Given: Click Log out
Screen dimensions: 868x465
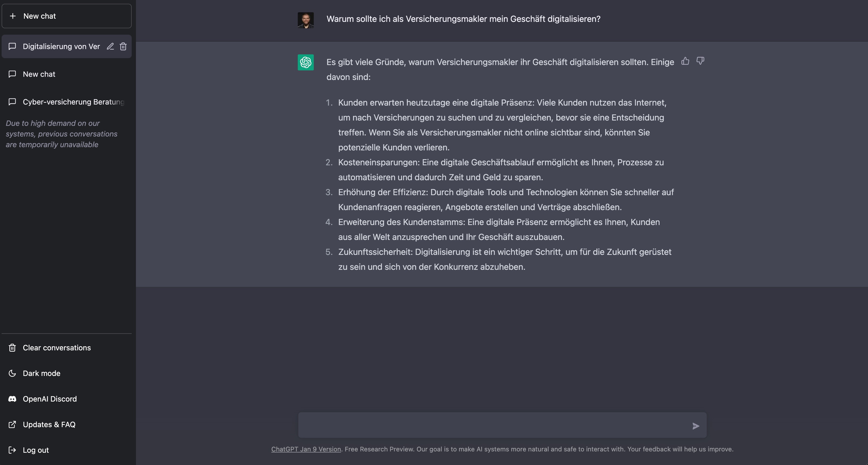Looking at the screenshot, I should [x=67, y=450].
